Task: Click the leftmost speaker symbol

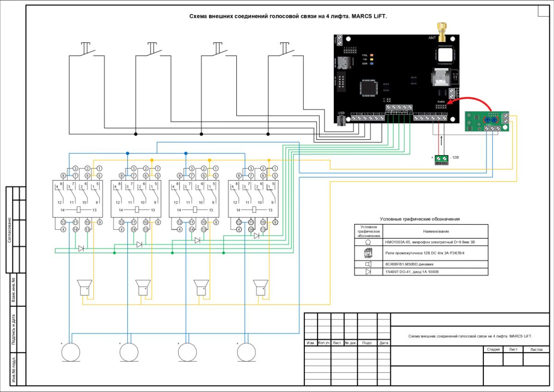Action: coord(84,287)
